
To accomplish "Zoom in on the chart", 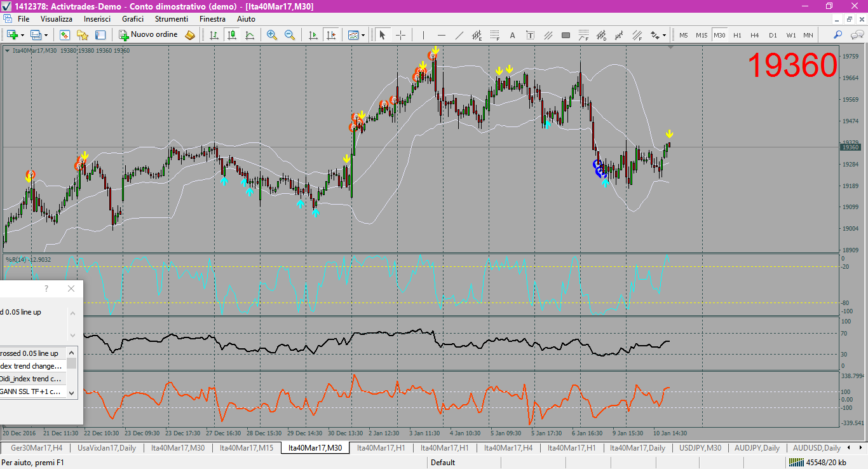I will click(x=272, y=35).
